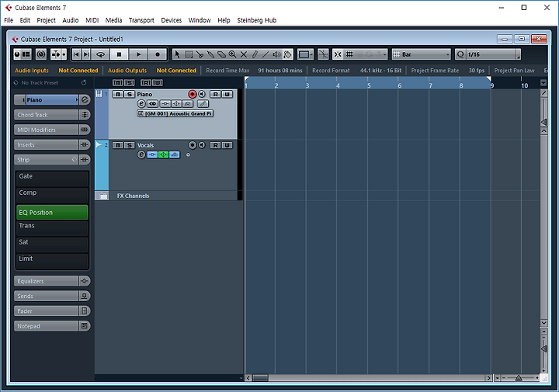Click the Constrain Delay Compensation button
The width and height of the screenshot is (559, 392).
[41, 54]
